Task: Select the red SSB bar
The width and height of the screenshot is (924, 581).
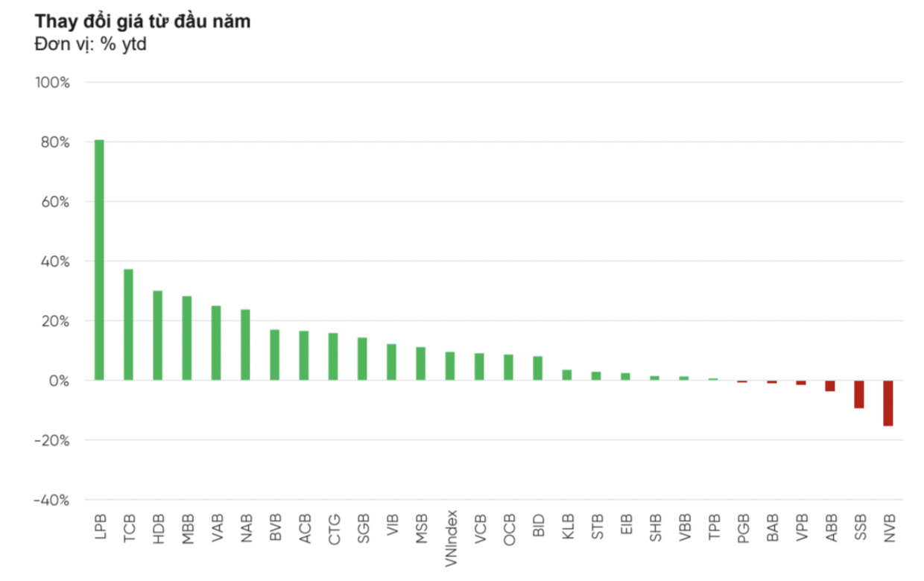Action: pos(859,394)
